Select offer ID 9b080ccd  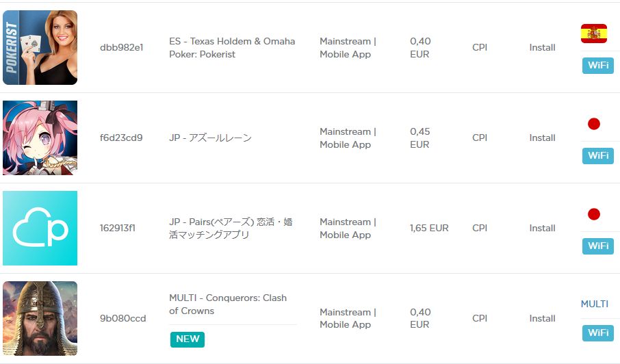[123, 318]
